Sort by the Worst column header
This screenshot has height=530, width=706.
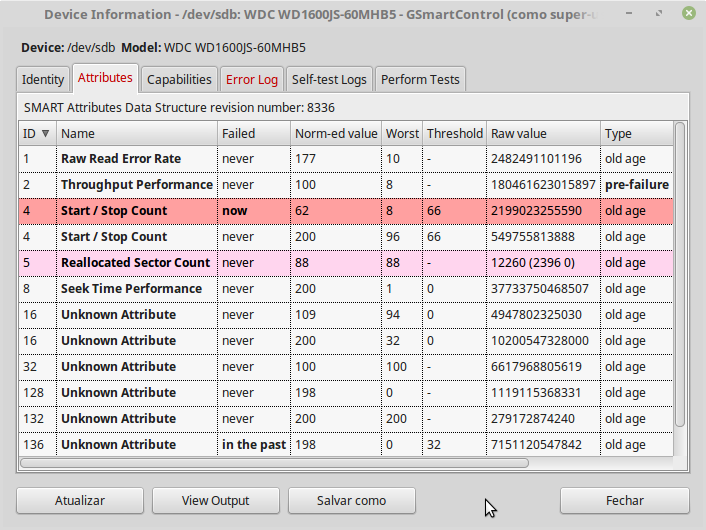pos(402,133)
